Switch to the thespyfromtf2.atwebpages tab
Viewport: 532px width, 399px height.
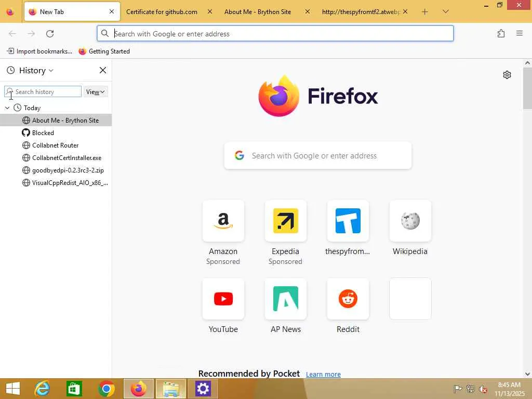click(361, 12)
